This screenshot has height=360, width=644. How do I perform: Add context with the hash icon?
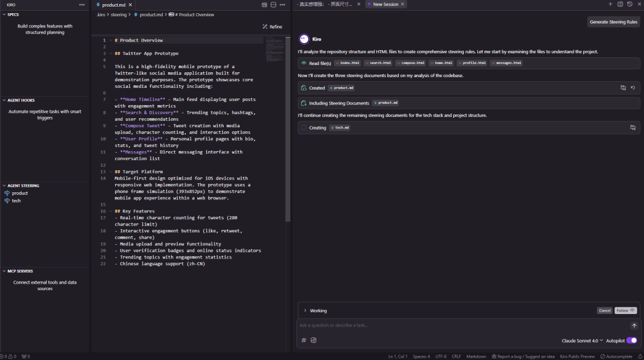(304, 340)
